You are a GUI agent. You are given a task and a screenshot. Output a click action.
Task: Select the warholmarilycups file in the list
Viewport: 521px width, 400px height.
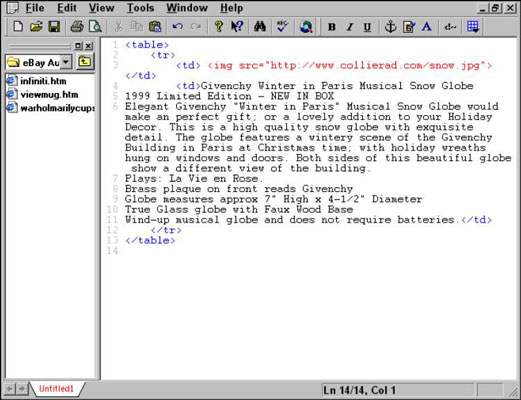pyautogui.click(x=51, y=108)
